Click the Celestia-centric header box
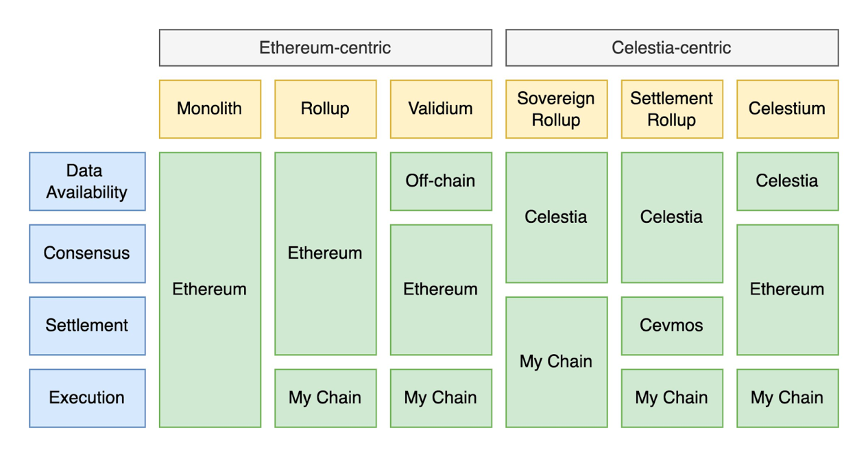Viewport: 868px width, 457px height. point(671,47)
